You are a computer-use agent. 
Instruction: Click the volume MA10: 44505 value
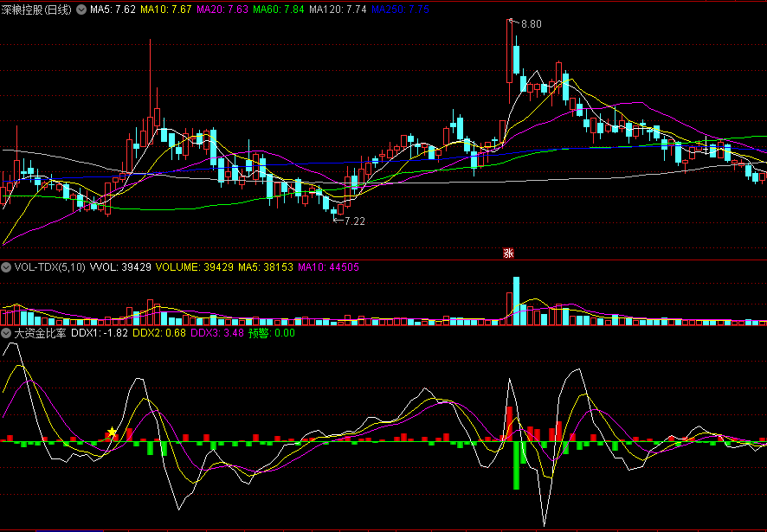[x=329, y=267]
